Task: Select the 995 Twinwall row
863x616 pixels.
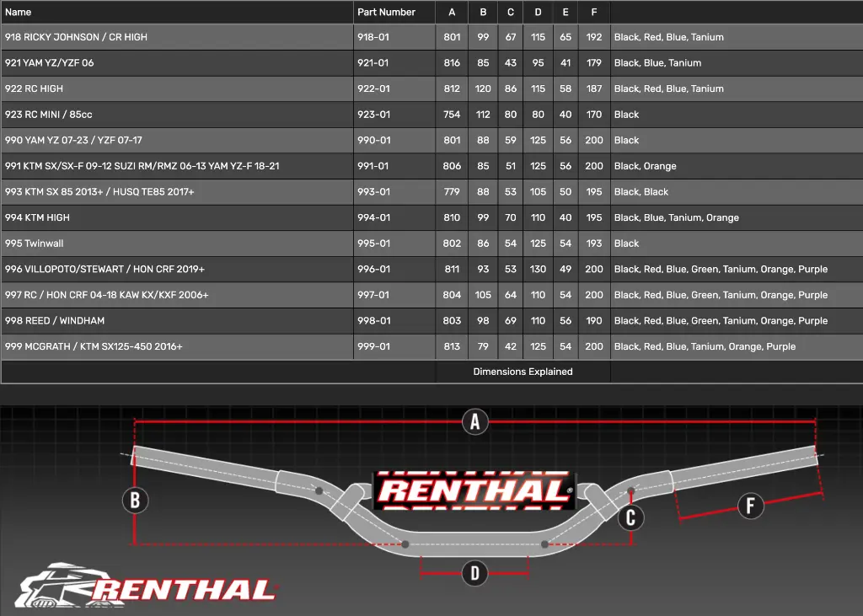Action: (431, 244)
